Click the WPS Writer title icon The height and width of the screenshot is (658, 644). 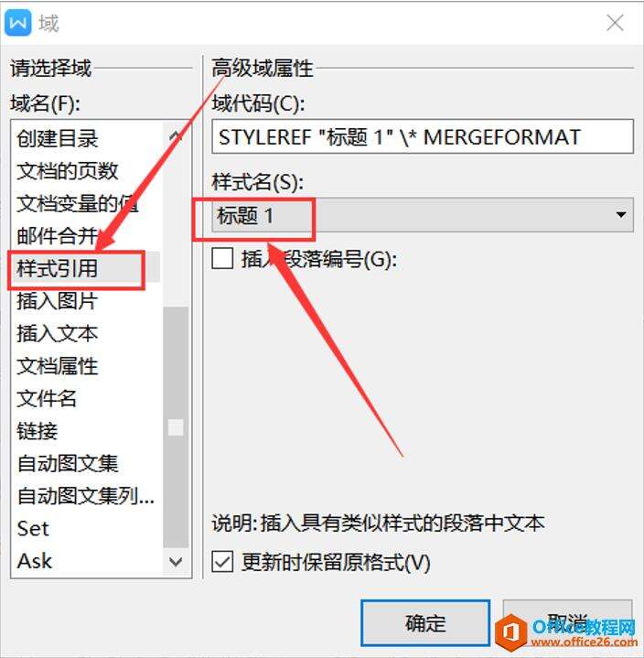(x=18, y=23)
